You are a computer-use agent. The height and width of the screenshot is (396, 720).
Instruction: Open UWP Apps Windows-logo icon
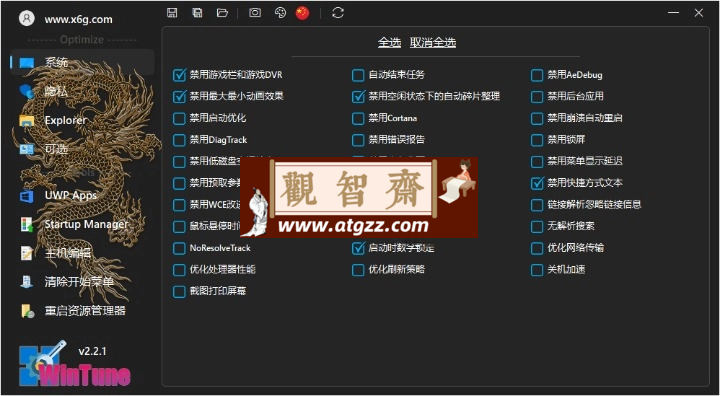point(27,196)
